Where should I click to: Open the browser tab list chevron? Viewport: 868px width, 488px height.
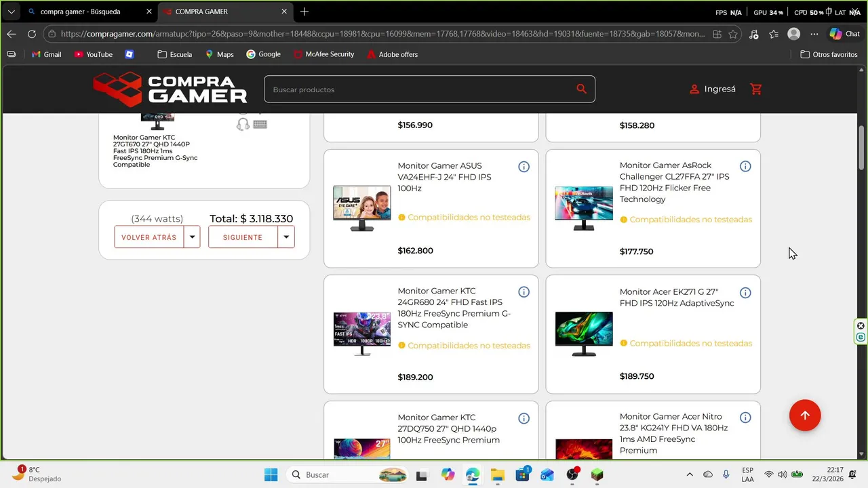click(x=12, y=12)
